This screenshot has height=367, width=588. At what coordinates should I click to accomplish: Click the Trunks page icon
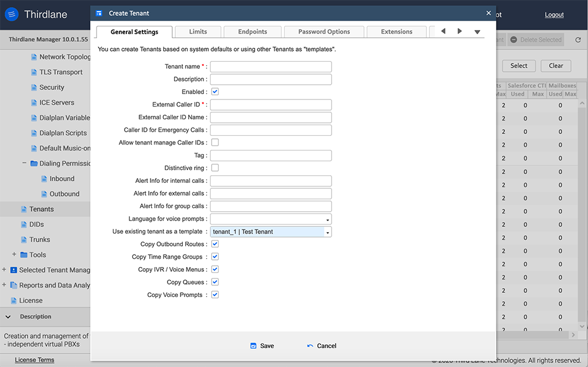pos(24,239)
